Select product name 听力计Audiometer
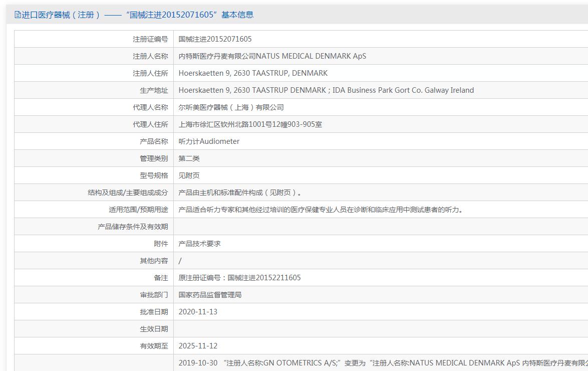Screen dimensions: 588x371 tap(209, 141)
